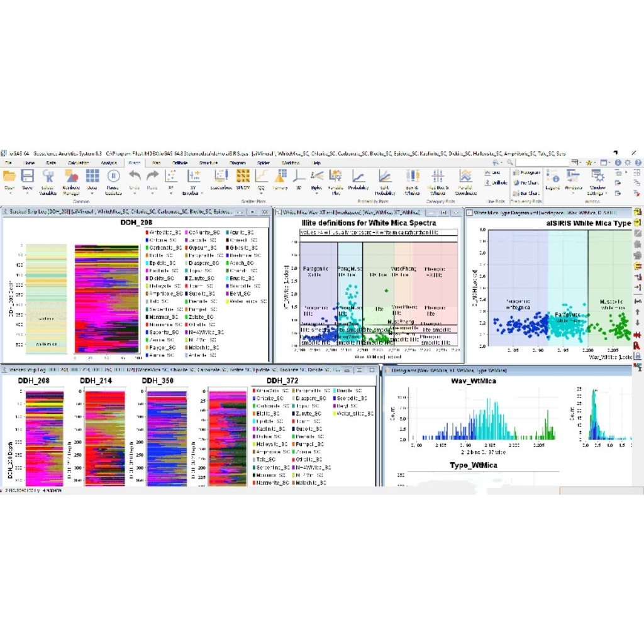Select the Drillhole line plot button
This screenshot has height=644, width=644.
(496, 182)
